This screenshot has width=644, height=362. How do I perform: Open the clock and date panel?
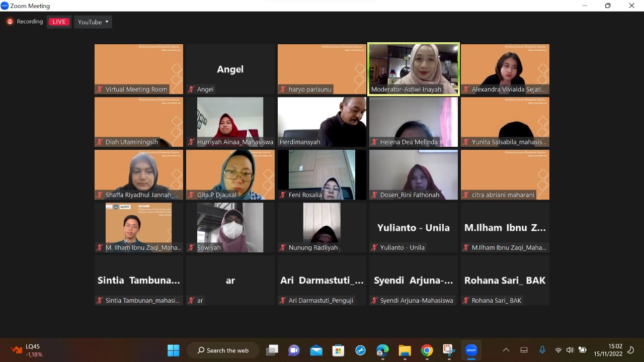(608, 350)
